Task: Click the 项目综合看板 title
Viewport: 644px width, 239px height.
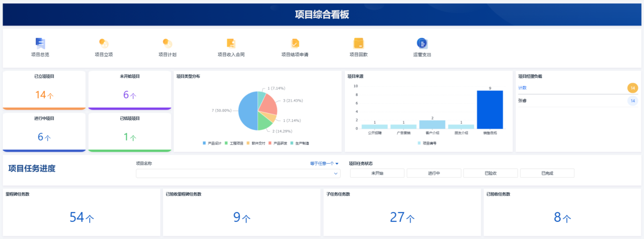Action: (x=322, y=15)
